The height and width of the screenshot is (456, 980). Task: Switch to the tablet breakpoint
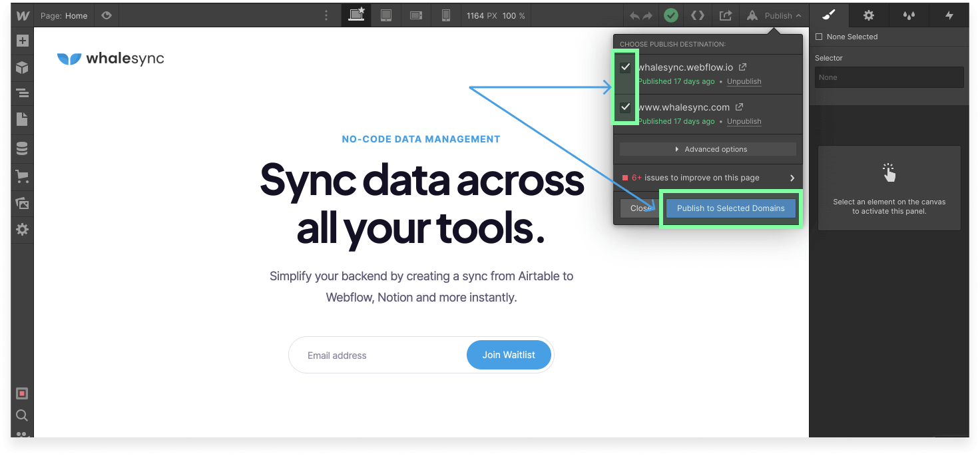click(386, 15)
